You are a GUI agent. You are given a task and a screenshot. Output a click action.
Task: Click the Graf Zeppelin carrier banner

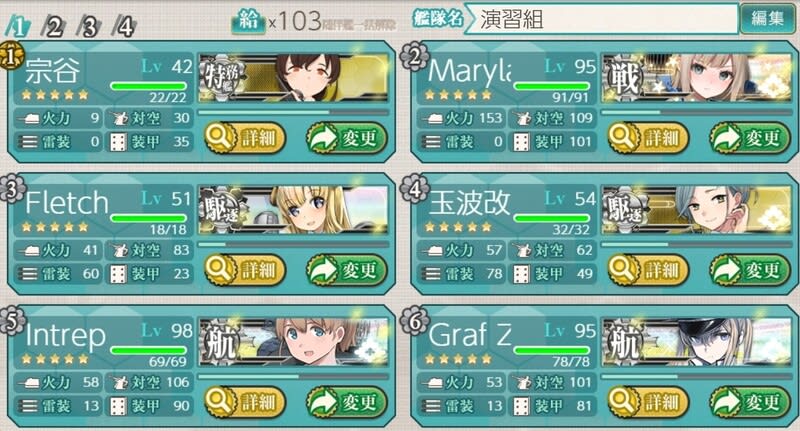[x=697, y=342]
